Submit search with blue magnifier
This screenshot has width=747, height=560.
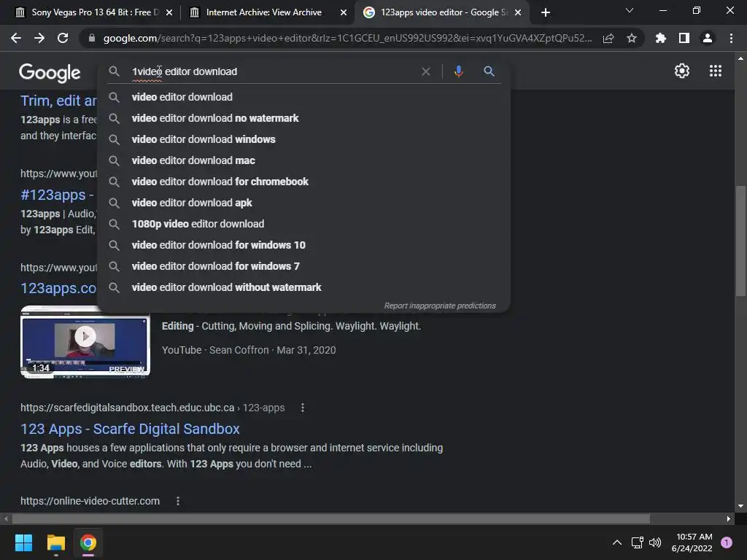click(489, 71)
